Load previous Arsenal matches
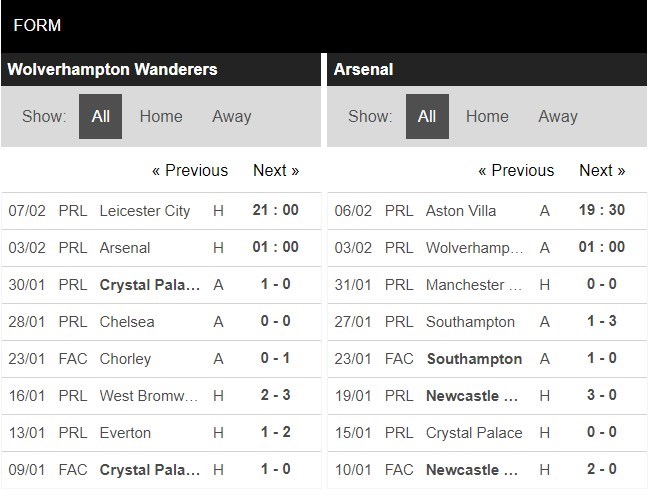The width and height of the screenshot is (649, 497). [x=516, y=170]
